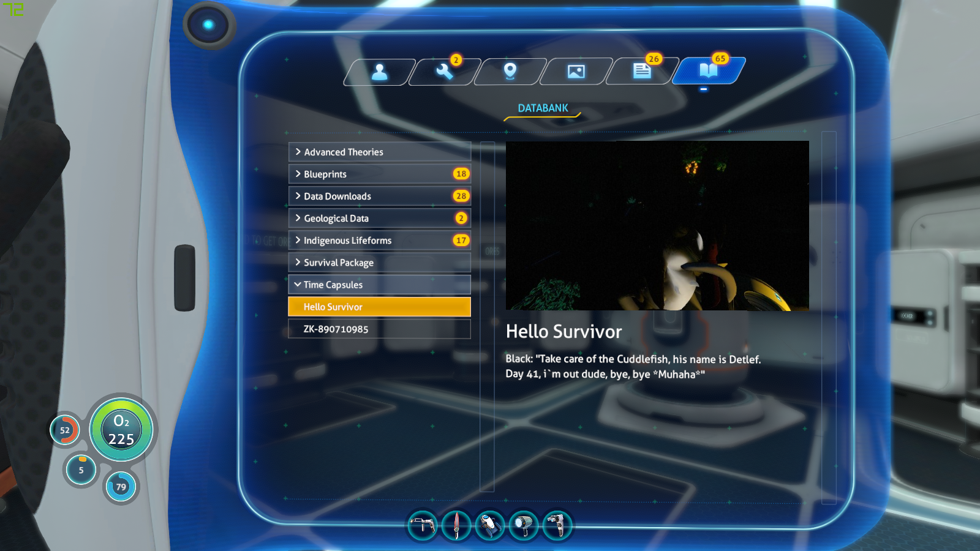Open the Beacon Manager tab with the pin icon
The width and height of the screenshot is (980, 551).
(510, 72)
